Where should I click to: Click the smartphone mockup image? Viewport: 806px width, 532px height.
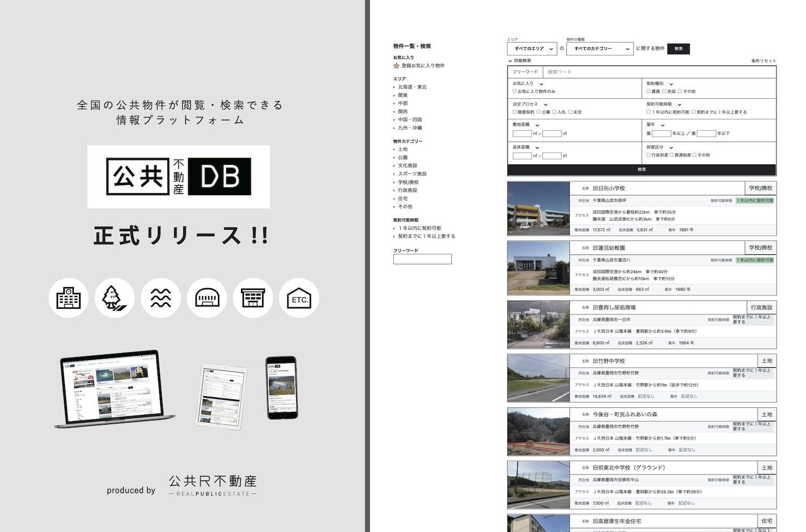282,388
